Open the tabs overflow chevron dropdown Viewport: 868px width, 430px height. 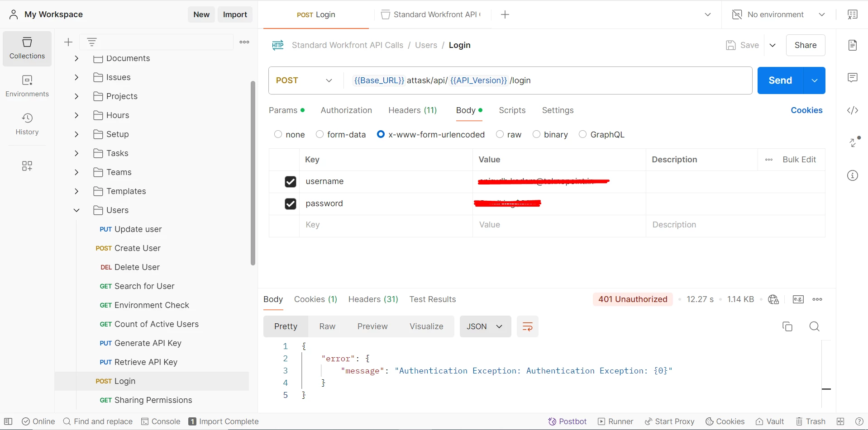pos(708,14)
